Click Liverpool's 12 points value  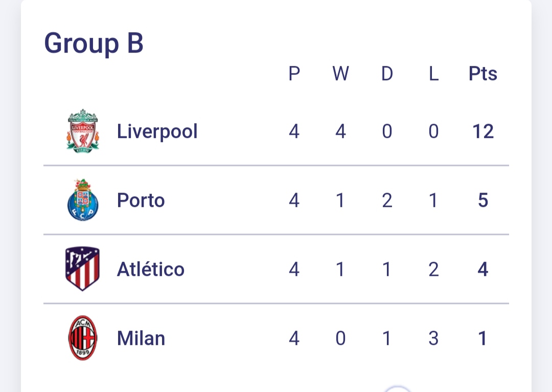pyautogui.click(x=482, y=132)
